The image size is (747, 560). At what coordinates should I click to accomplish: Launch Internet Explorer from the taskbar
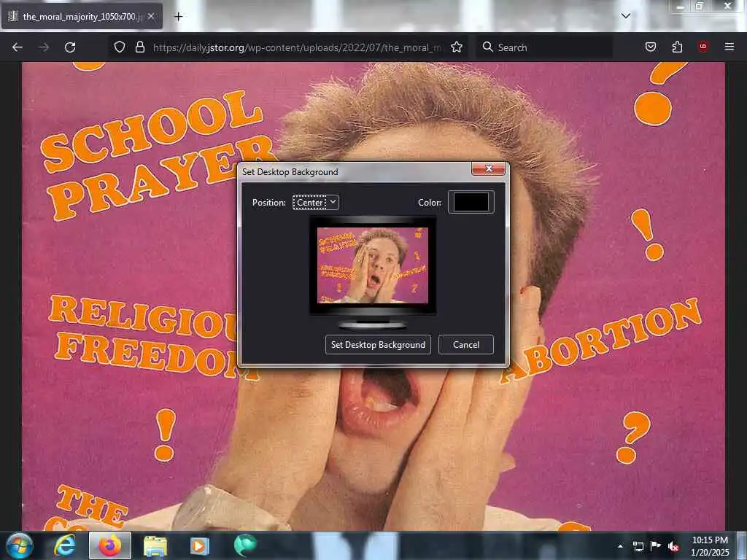[x=64, y=545]
